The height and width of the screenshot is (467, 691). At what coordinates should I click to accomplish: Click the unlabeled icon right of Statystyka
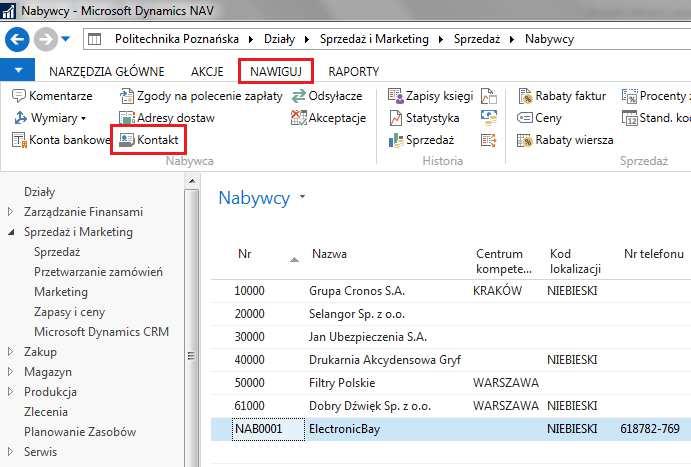tap(489, 118)
